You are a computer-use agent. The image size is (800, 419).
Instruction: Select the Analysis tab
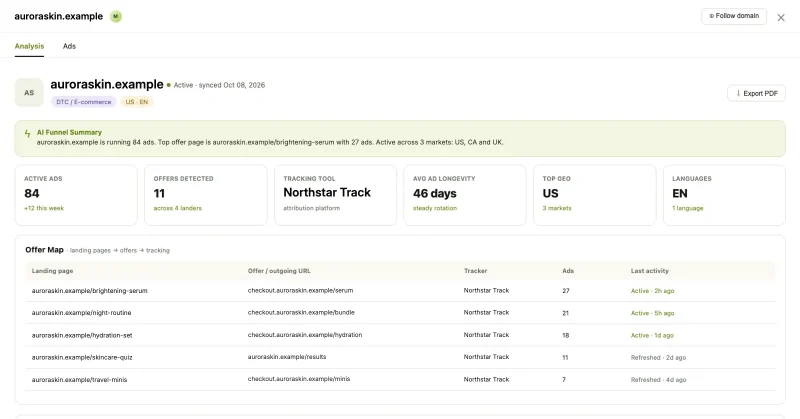[x=29, y=46]
